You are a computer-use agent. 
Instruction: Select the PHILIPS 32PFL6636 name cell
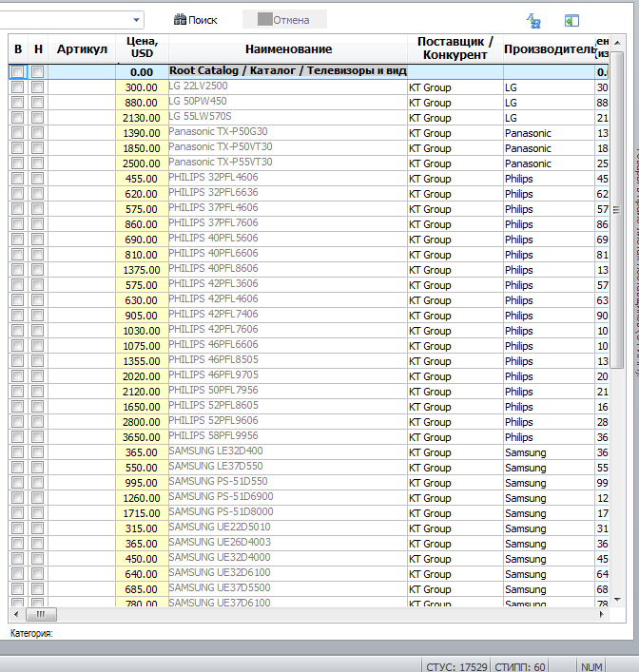(x=288, y=192)
